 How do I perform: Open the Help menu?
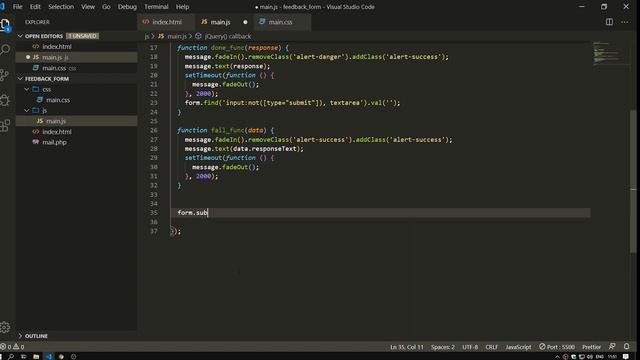click(182, 7)
